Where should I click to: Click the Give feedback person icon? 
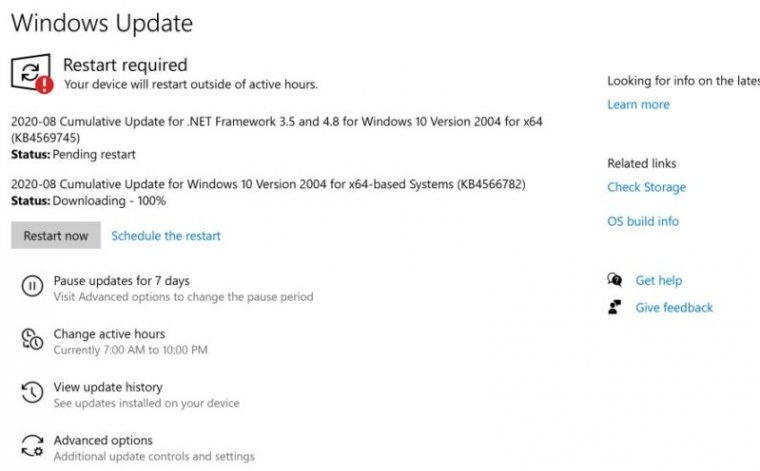click(x=615, y=308)
